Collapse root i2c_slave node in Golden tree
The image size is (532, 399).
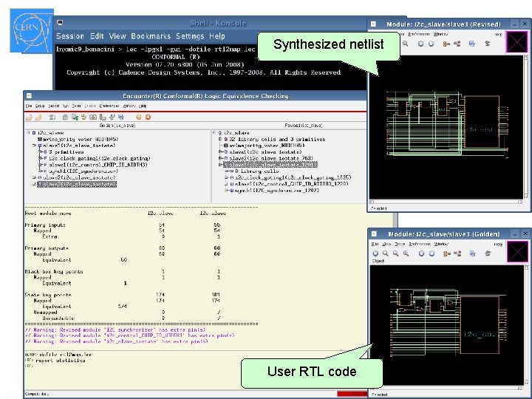tap(29, 133)
